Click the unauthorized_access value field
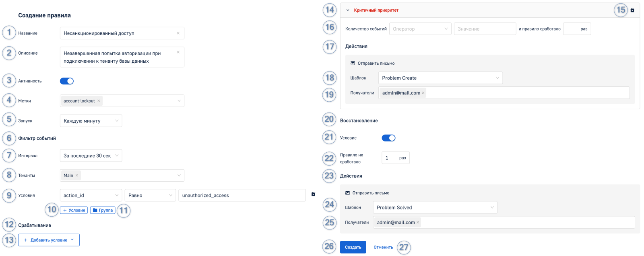 (x=242, y=196)
